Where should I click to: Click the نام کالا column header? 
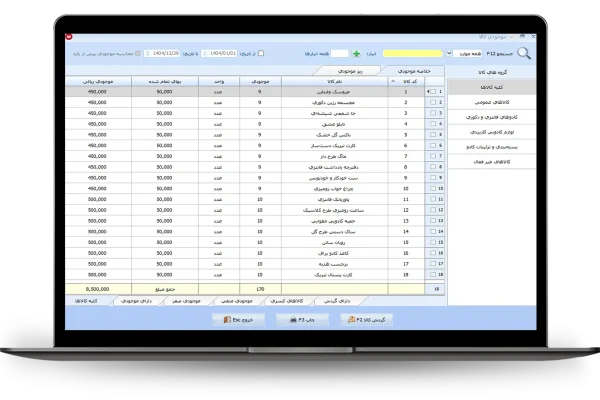pyautogui.click(x=335, y=82)
